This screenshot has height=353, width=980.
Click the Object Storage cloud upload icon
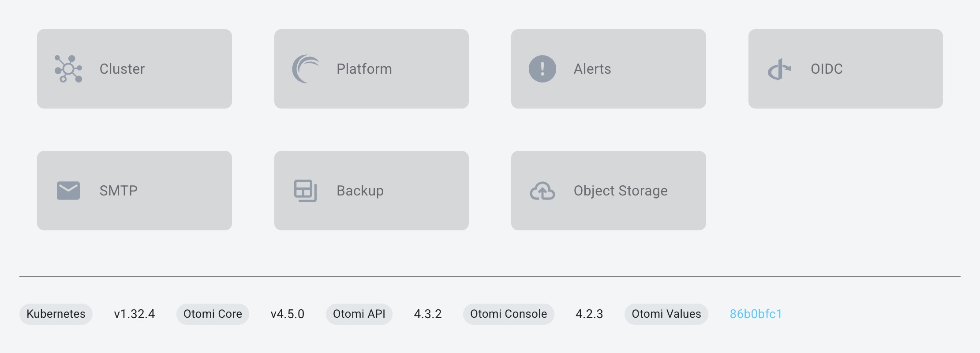[542, 191]
